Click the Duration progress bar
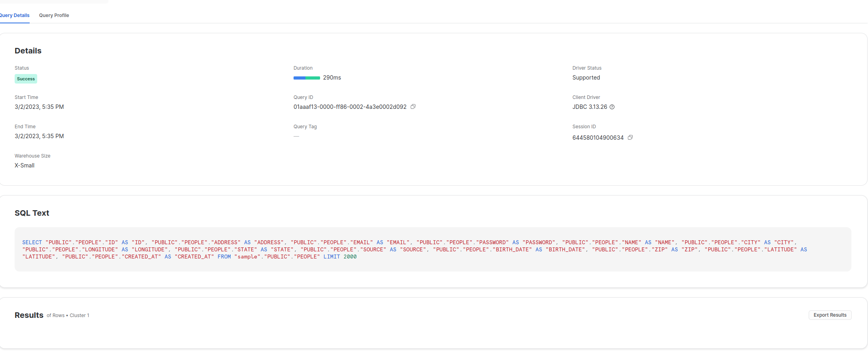 306,78
